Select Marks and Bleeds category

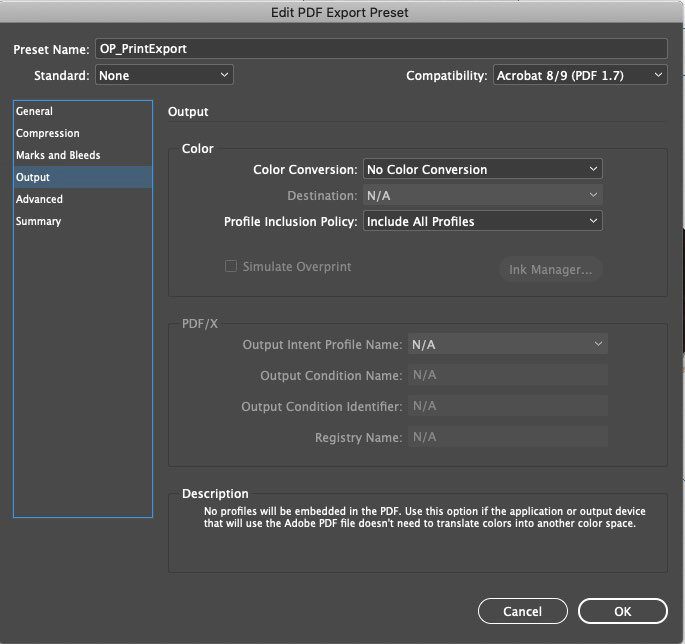point(83,155)
